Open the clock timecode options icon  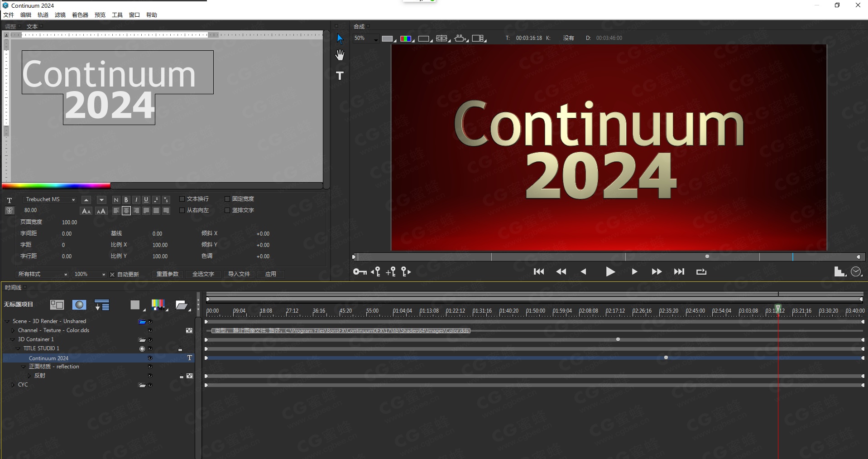856,272
